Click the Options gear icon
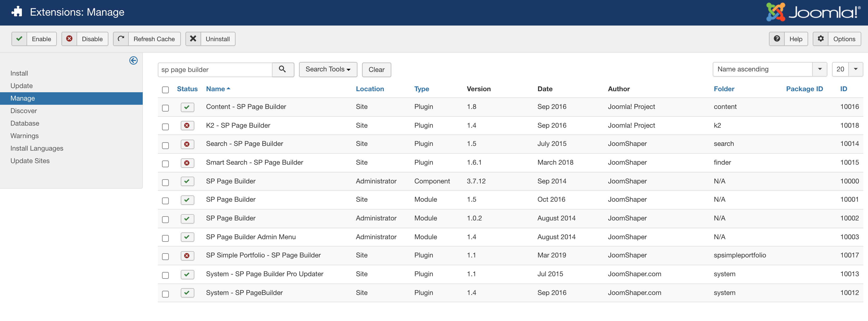Viewport: 868px width, 321px height. [821, 39]
